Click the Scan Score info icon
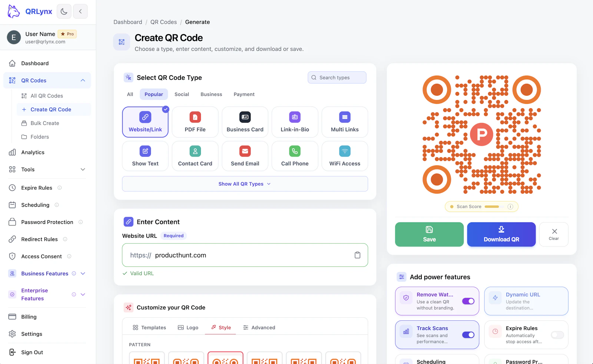This screenshot has height=364, width=593. click(510, 206)
